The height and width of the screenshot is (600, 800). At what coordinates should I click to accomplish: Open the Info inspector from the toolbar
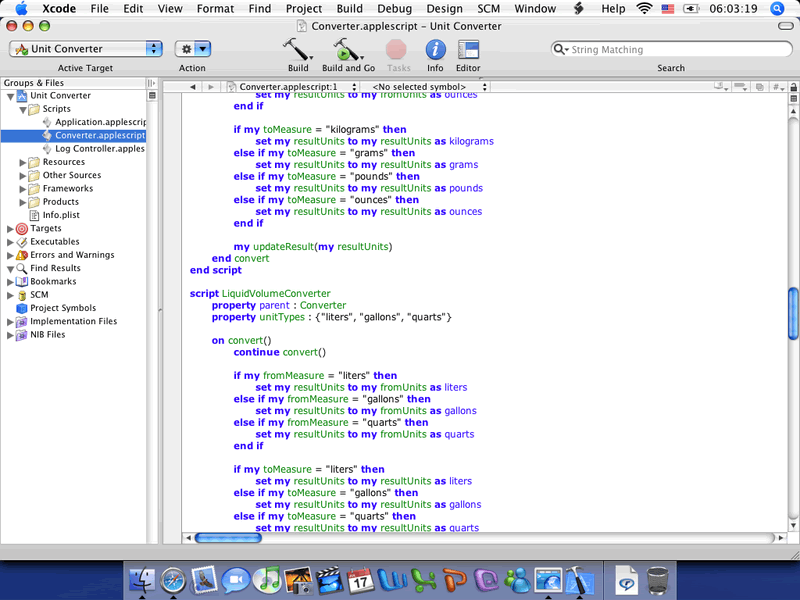435,49
